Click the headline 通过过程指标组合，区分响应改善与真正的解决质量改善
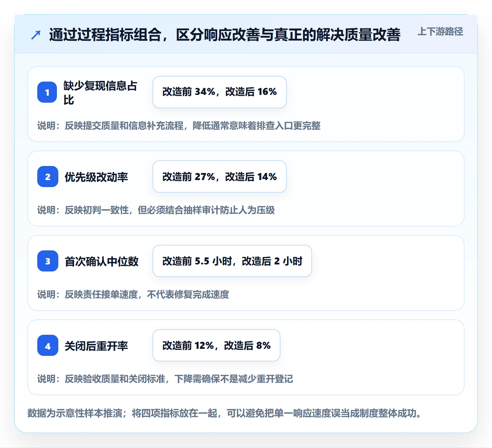492x448 pixels. pyautogui.click(x=225, y=35)
